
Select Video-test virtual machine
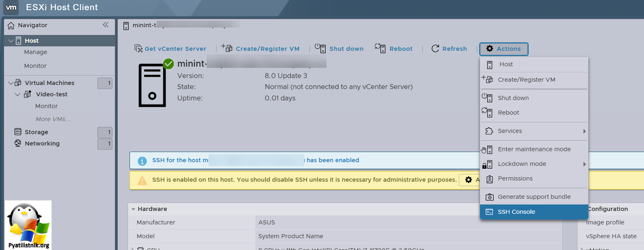[52, 94]
